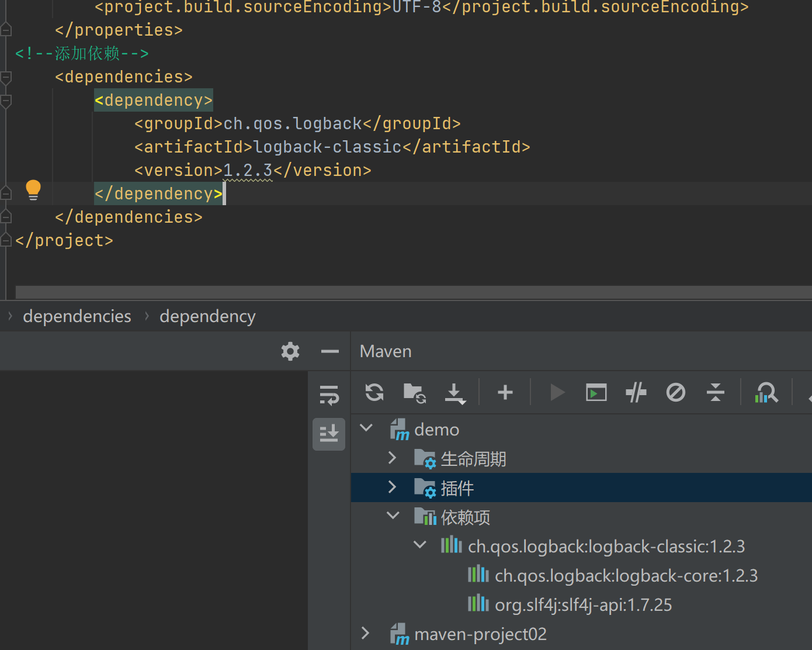Click the UTF-8 sourceEncoding value

click(x=417, y=7)
